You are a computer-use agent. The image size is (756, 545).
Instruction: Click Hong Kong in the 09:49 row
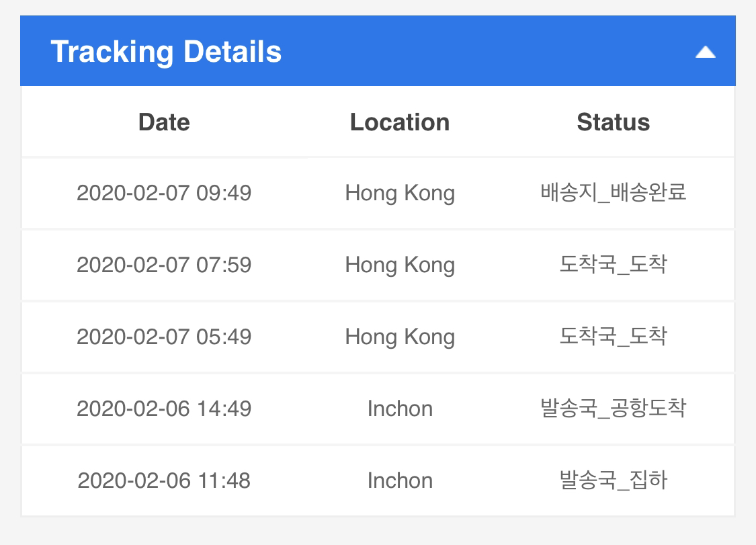pyautogui.click(x=400, y=194)
